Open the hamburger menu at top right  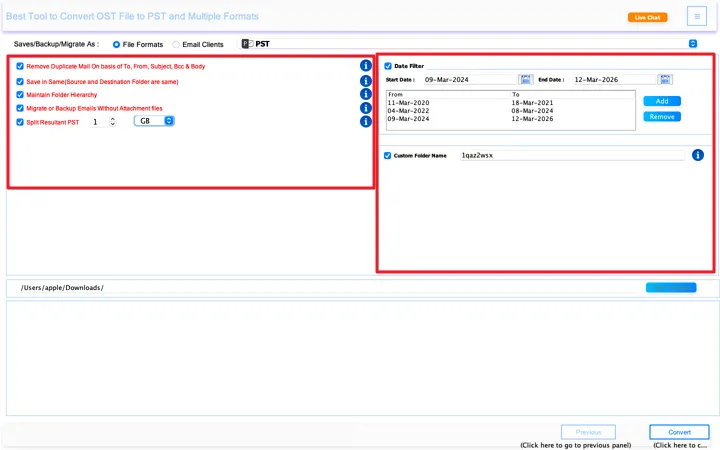coord(697,16)
